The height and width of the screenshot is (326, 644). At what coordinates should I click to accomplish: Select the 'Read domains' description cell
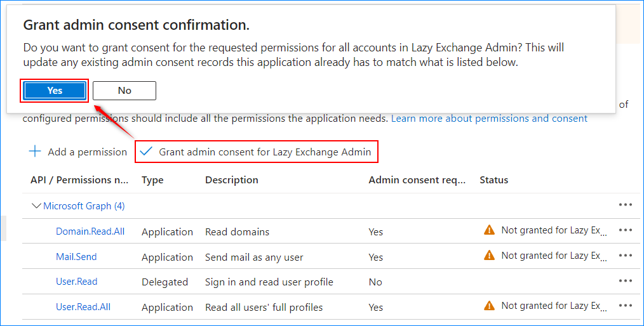238,231
